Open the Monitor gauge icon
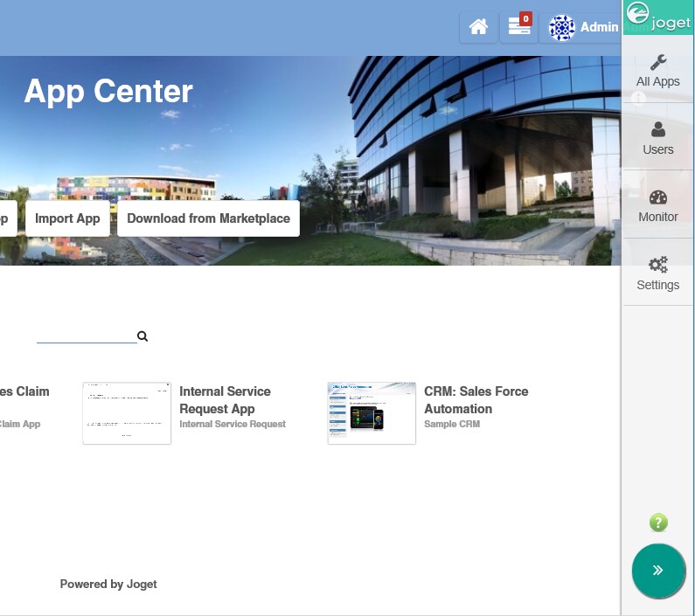This screenshot has width=695, height=616. click(658, 197)
